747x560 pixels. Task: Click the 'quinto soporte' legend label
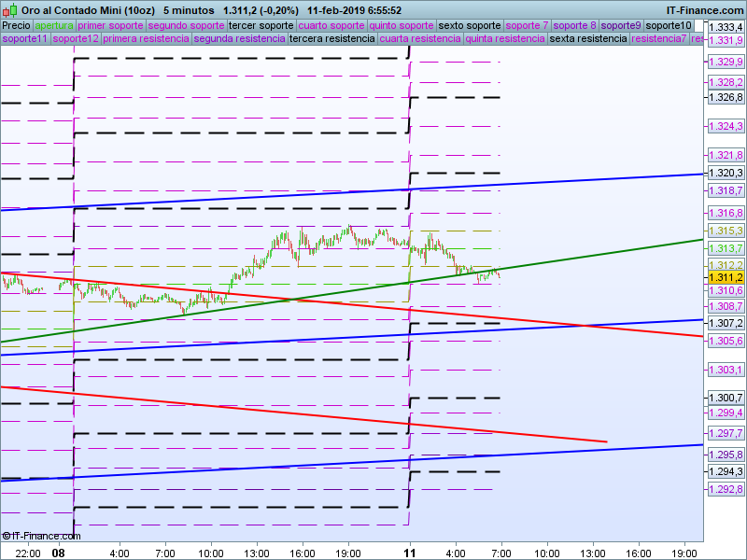pos(402,25)
